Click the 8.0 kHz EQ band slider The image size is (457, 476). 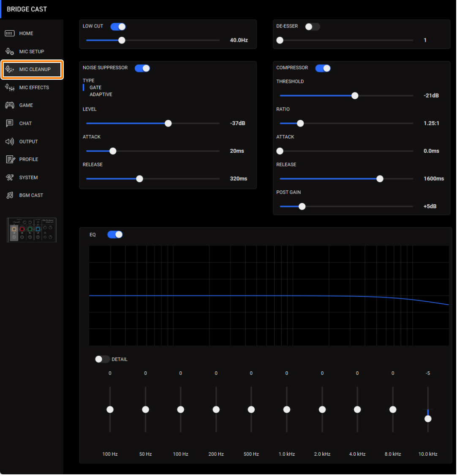(x=394, y=410)
